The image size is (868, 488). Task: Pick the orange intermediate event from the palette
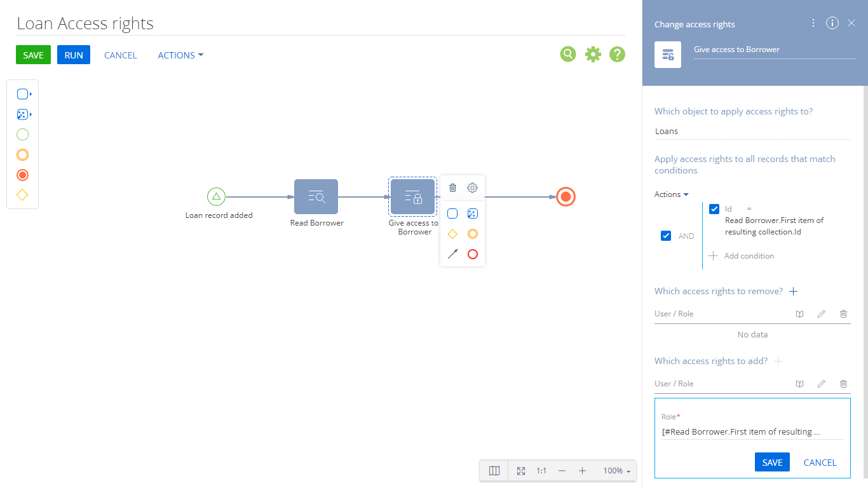click(22, 155)
